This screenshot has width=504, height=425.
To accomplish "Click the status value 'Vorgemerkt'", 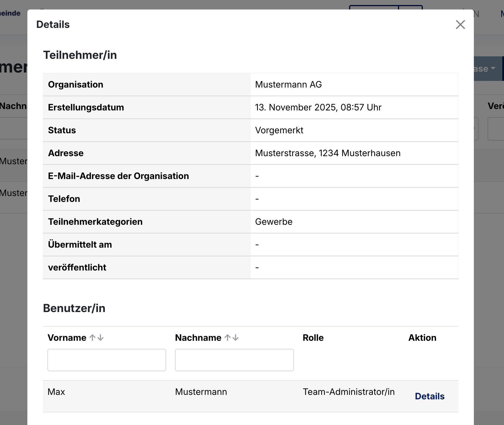I will (279, 130).
